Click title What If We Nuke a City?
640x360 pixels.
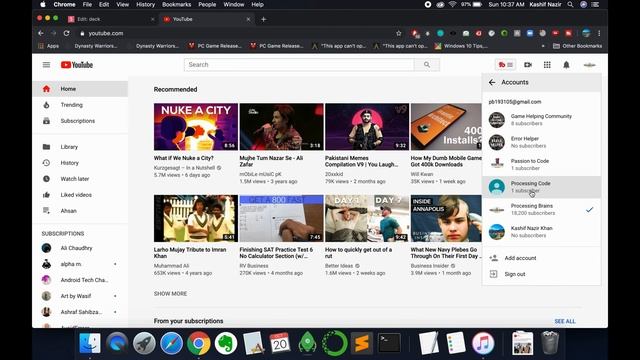(x=184, y=158)
